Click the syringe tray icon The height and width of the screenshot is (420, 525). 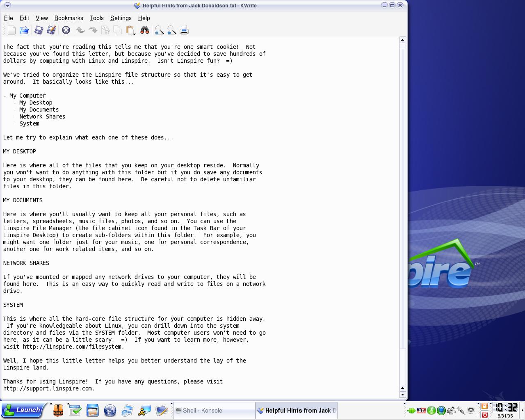(461, 410)
